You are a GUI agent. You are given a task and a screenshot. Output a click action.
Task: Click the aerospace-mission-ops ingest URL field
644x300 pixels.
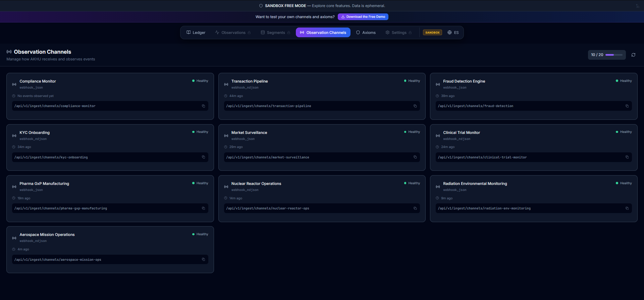point(110,259)
